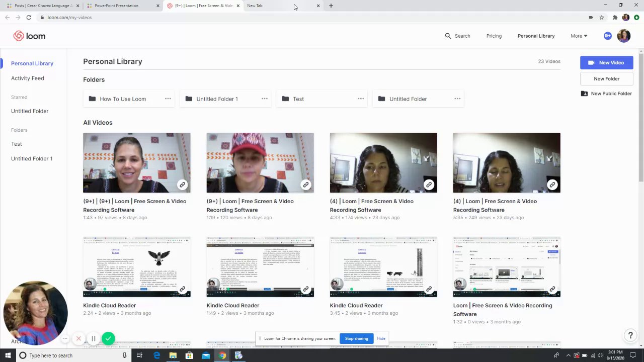Image resolution: width=644 pixels, height=362 pixels.
Task: Open Untitled Folder 1 in the sidebar
Action: tap(32, 158)
